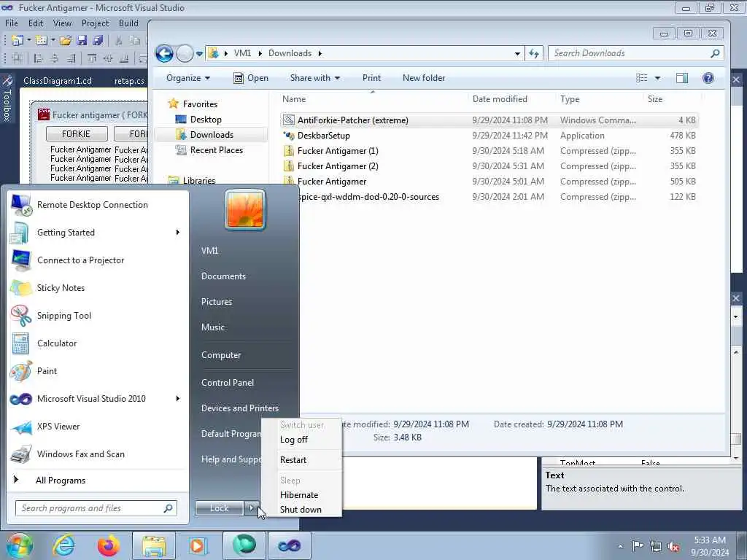Click the user account picture in Start menu

click(x=245, y=209)
